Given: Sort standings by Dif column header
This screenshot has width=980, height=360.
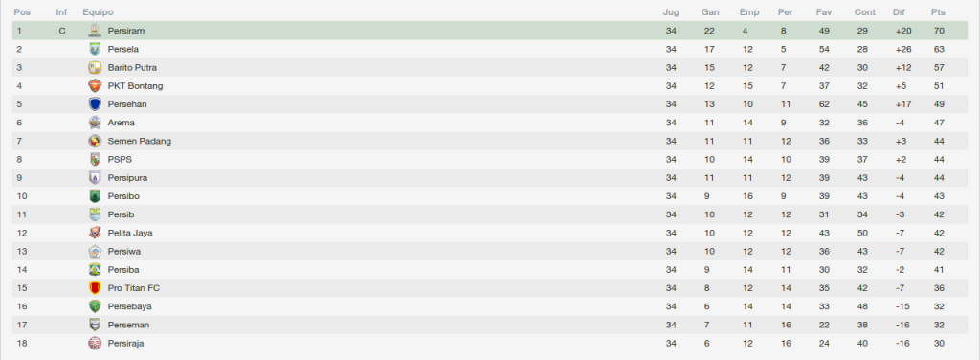Looking at the screenshot, I should coord(899,12).
